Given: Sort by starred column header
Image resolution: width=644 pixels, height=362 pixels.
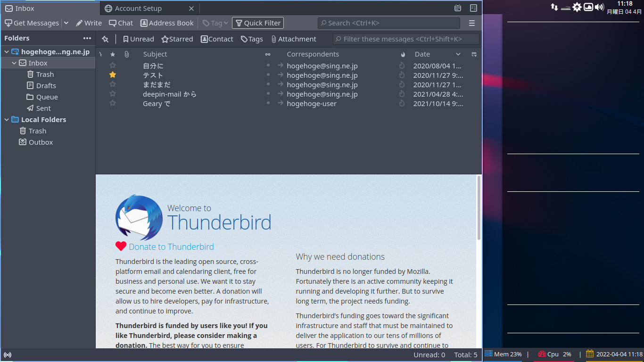Looking at the screenshot, I should tap(112, 54).
